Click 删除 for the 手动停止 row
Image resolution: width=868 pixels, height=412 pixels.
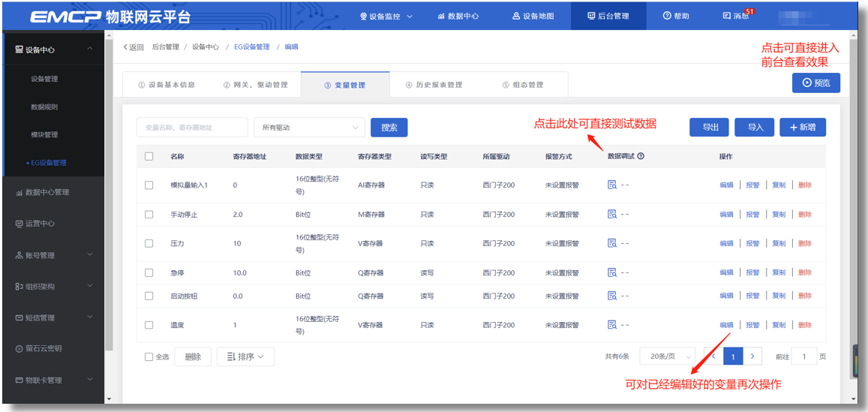(x=805, y=215)
